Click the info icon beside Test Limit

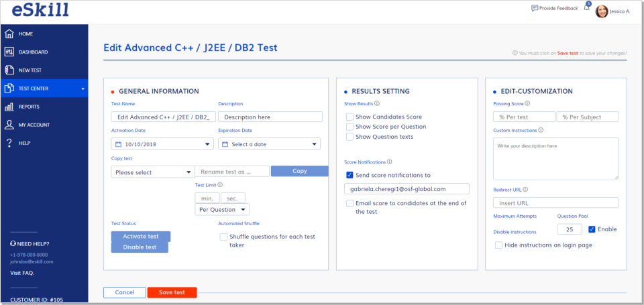(x=221, y=185)
